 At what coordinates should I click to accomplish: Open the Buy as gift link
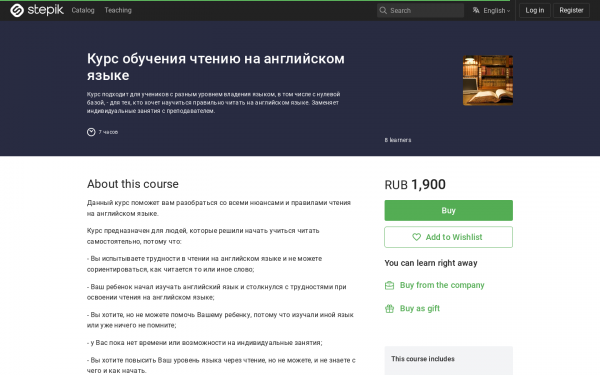click(420, 308)
